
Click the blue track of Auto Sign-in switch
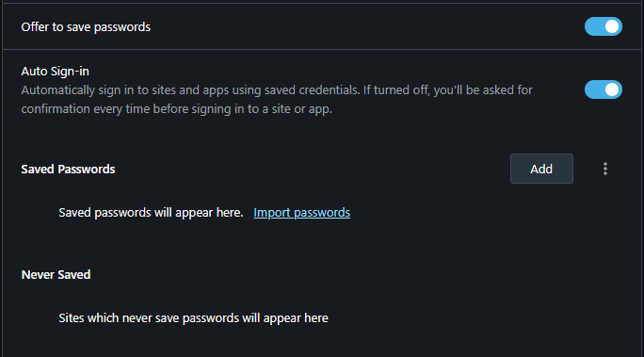(594, 89)
